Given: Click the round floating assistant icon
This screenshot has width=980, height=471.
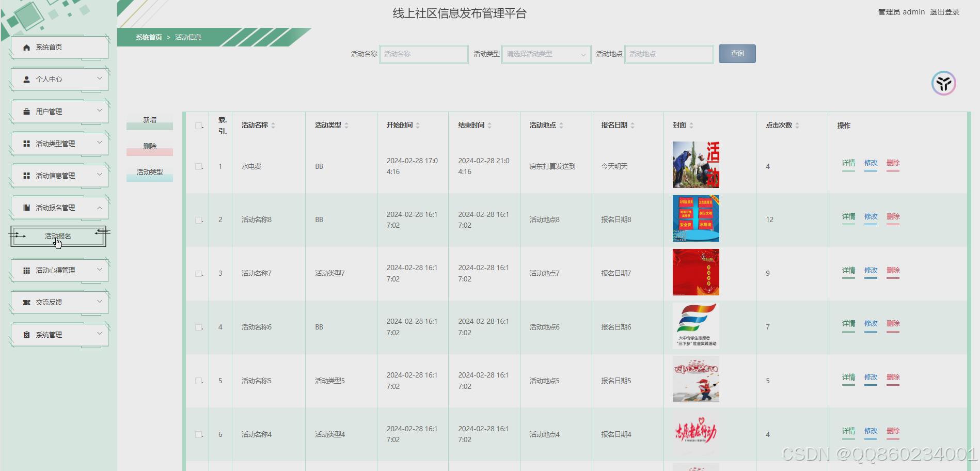Looking at the screenshot, I should [x=944, y=83].
